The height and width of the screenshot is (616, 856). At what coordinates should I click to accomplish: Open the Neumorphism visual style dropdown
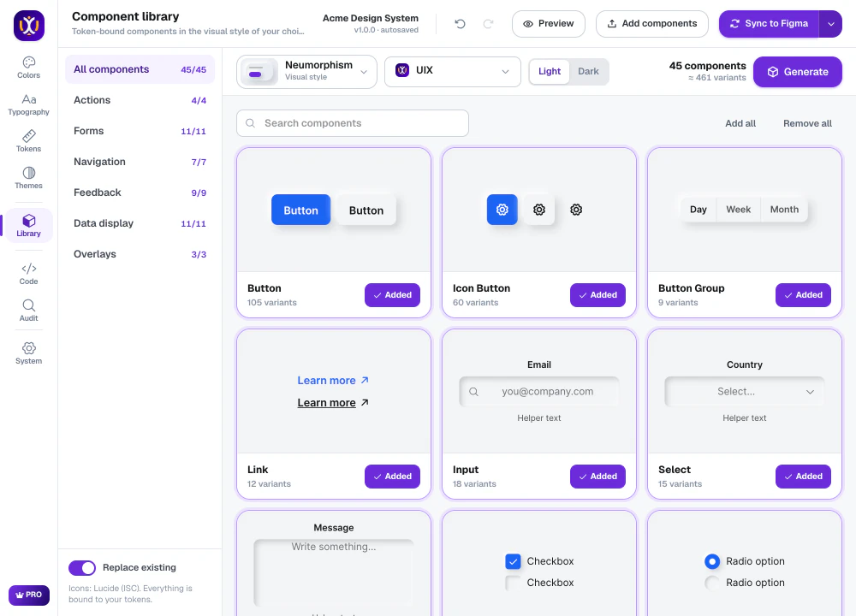point(306,72)
